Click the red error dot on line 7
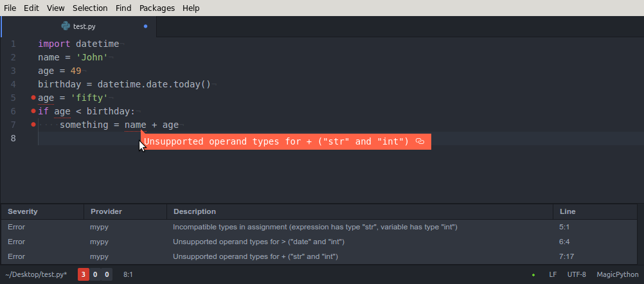This screenshot has height=284, width=644. [x=33, y=125]
